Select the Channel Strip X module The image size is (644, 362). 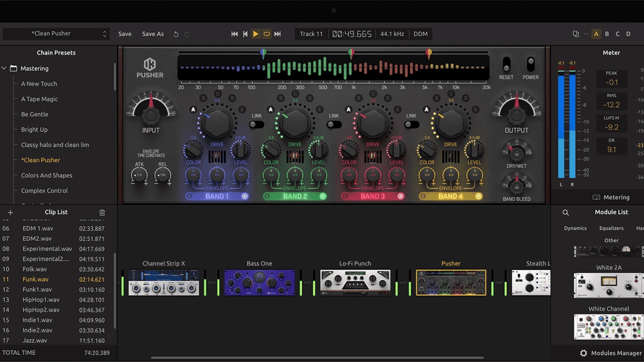pyautogui.click(x=164, y=283)
